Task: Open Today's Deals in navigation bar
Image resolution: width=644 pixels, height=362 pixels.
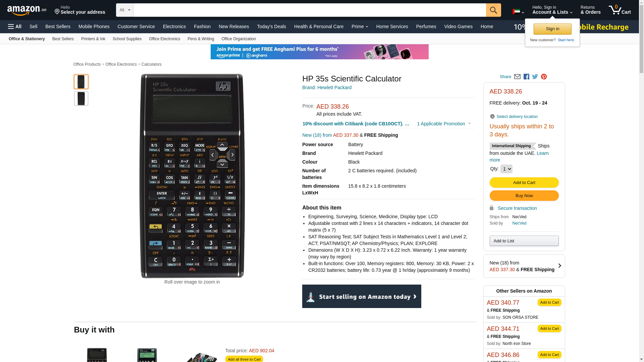Action: point(271,26)
